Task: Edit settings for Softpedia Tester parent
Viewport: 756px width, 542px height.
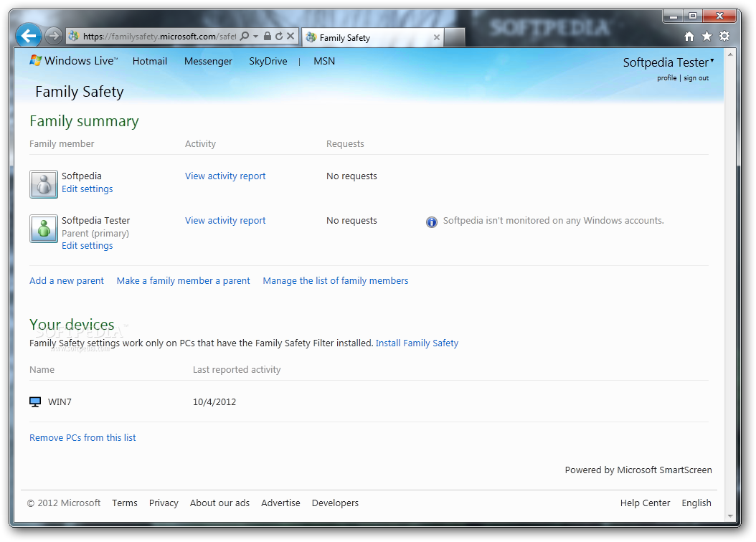Action: (x=88, y=245)
